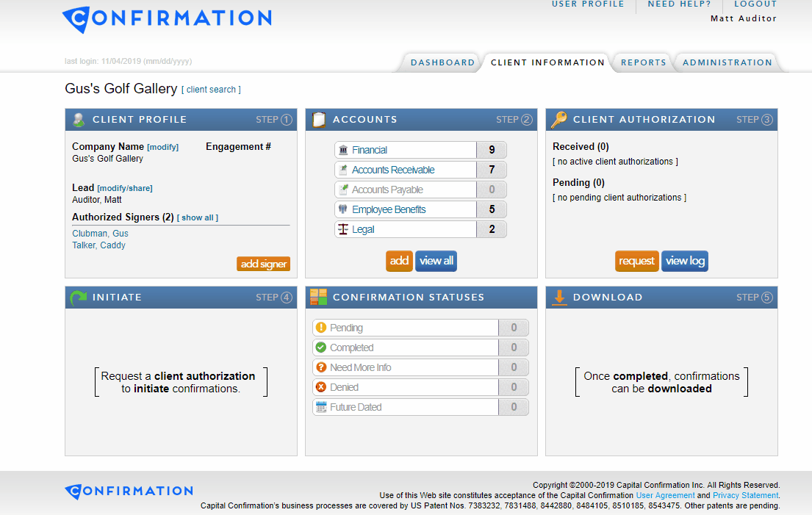This screenshot has width=812, height=515.
Task: Click the Employee Benefits people icon
Action: 342,209
